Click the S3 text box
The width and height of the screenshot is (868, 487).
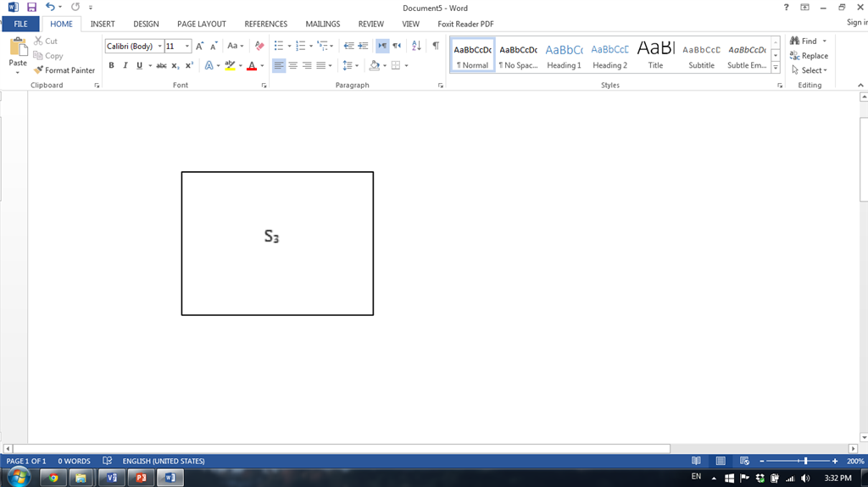tap(277, 244)
